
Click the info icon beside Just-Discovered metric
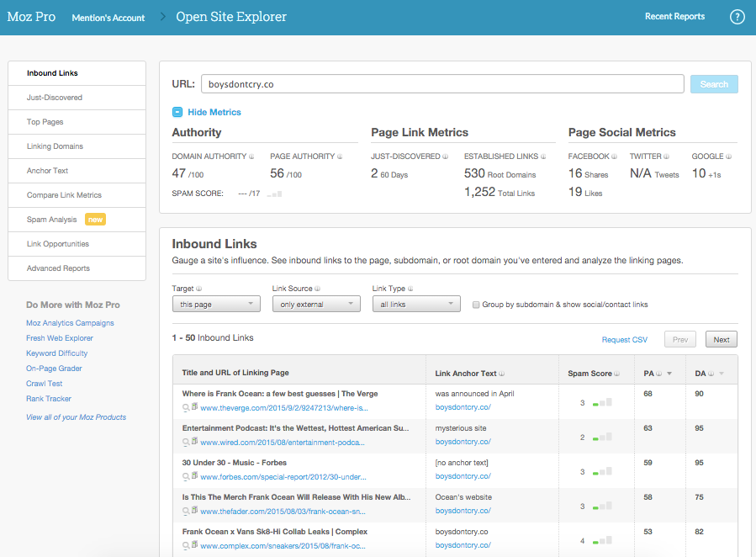(x=446, y=156)
